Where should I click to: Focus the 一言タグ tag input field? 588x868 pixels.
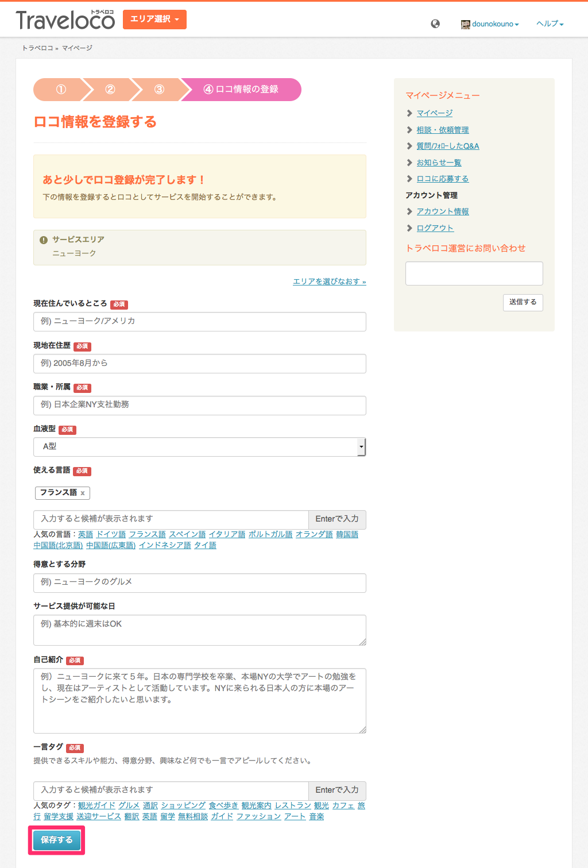171,790
